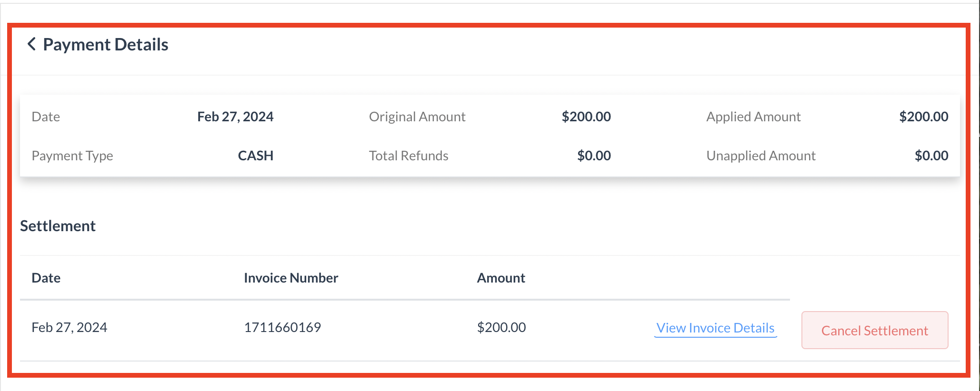The height and width of the screenshot is (391, 980).
Task: Open the View Invoice Details link
Action: point(715,328)
